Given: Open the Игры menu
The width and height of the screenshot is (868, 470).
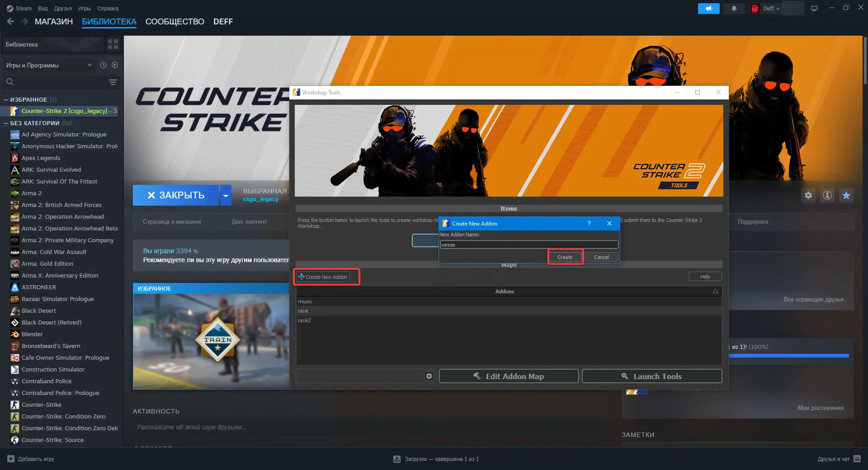Looking at the screenshot, I should tap(85, 8).
